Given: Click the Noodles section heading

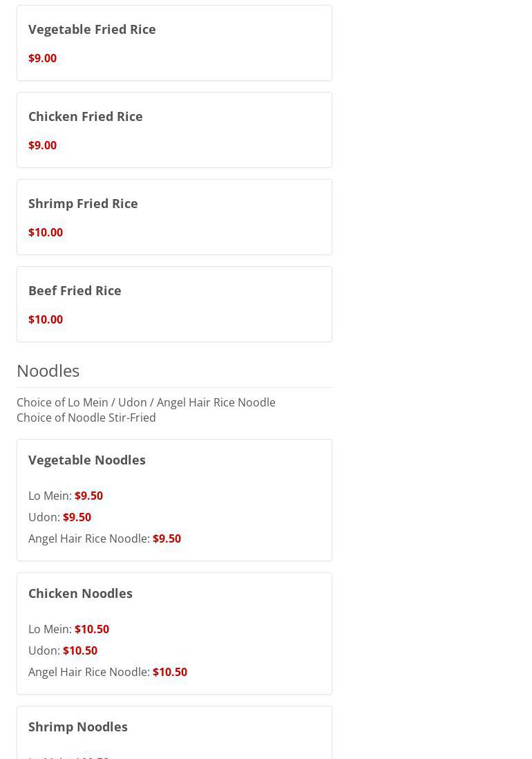Looking at the screenshot, I should click(48, 371).
